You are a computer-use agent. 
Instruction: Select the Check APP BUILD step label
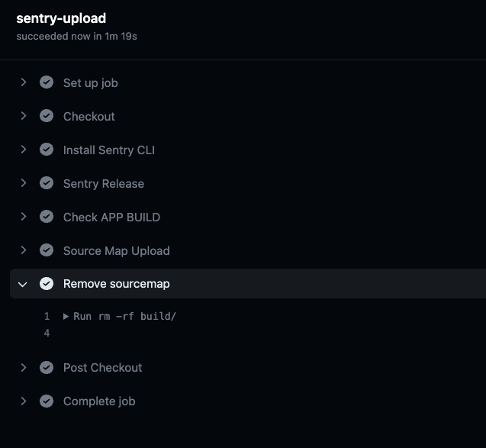pos(111,218)
